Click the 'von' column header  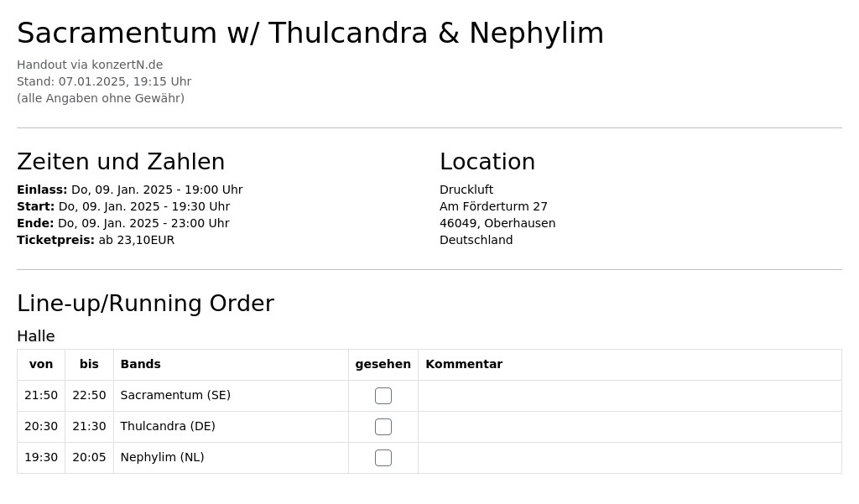[x=41, y=364]
